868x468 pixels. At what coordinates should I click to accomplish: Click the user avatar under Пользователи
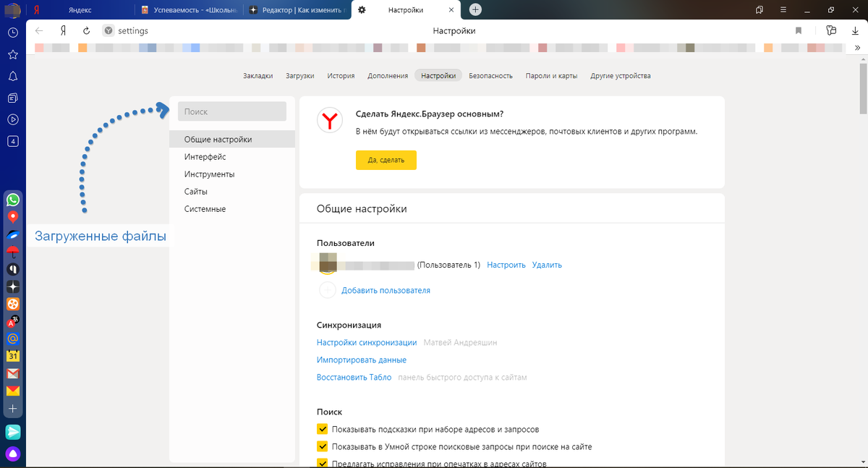pos(328,264)
